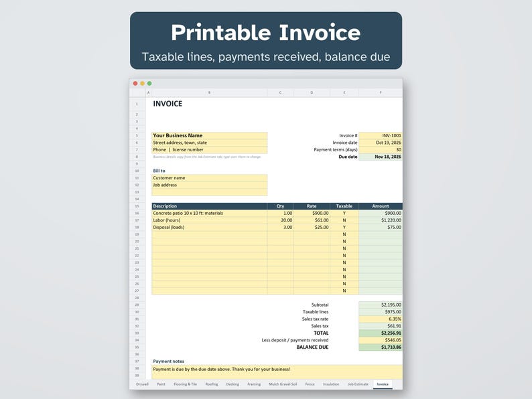This screenshot has height=399, width=532.
Task: Click the red close window dot
Action: [x=135, y=84]
